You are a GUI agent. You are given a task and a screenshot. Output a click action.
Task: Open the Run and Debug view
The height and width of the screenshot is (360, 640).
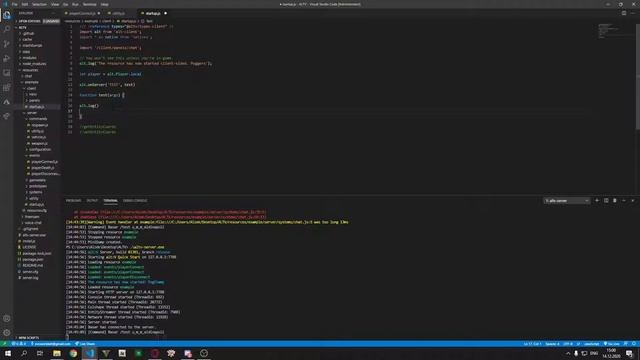(7, 58)
